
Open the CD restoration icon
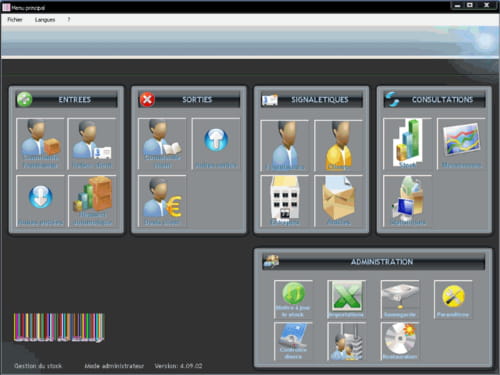click(400, 341)
